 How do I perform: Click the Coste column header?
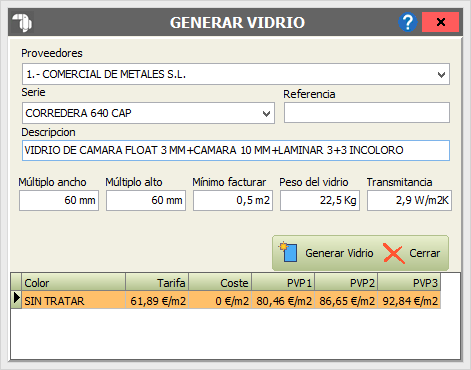[220, 283]
